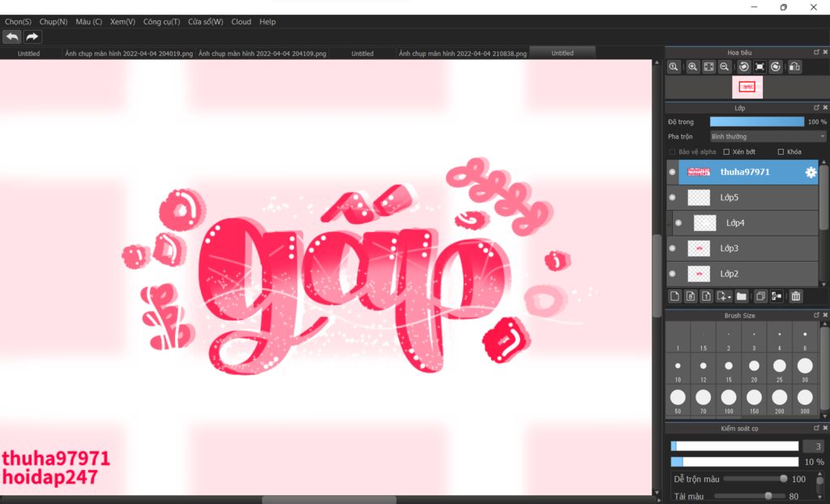The image size is (830, 504).
Task: Close the Kiểm soát cọ panel
Action: (x=824, y=428)
